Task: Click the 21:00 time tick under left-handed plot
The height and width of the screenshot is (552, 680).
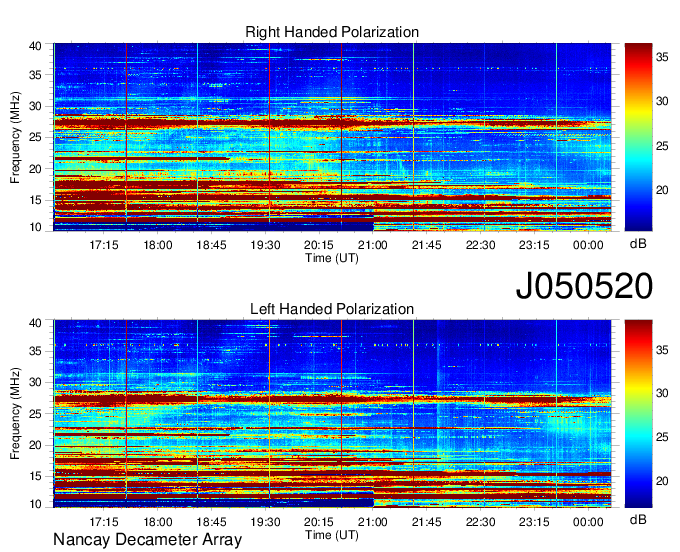Action: point(373,522)
